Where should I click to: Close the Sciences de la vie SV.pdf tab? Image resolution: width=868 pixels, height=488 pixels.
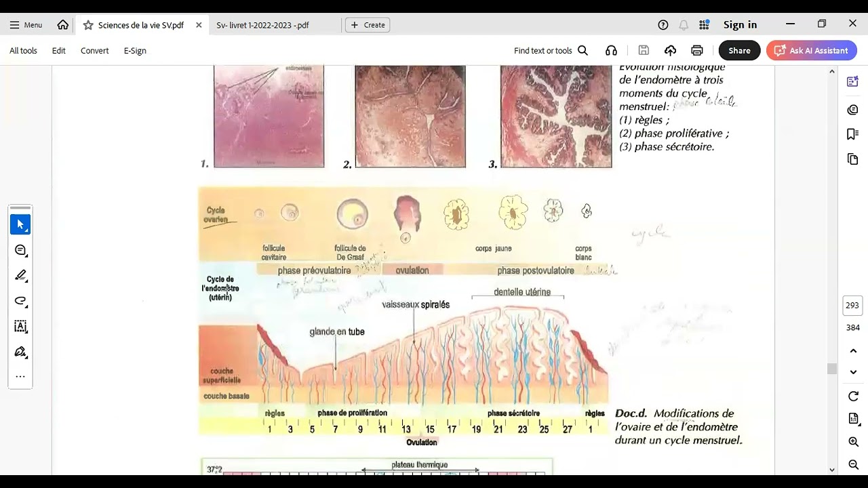tap(199, 25)
